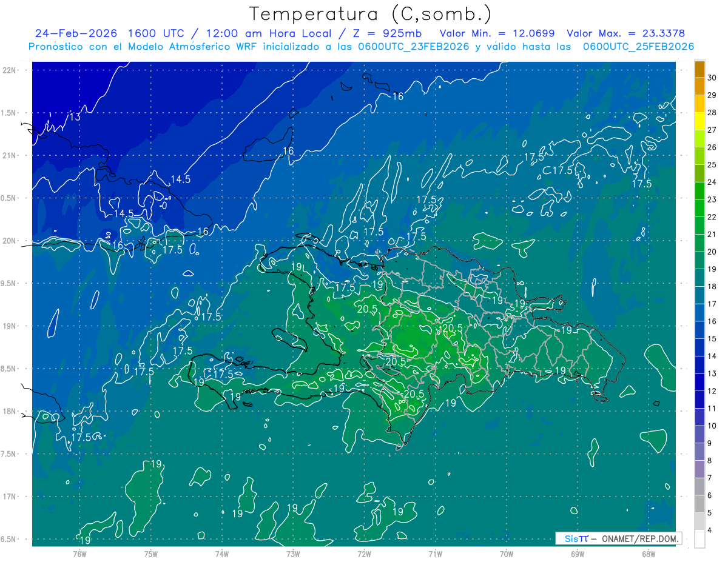Click the "75W" longitude axis label

coord(151,554)
